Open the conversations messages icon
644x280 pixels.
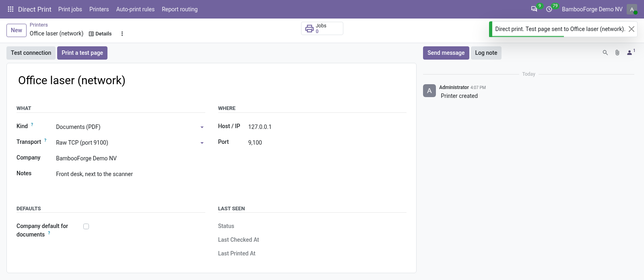tap(534, 9)
